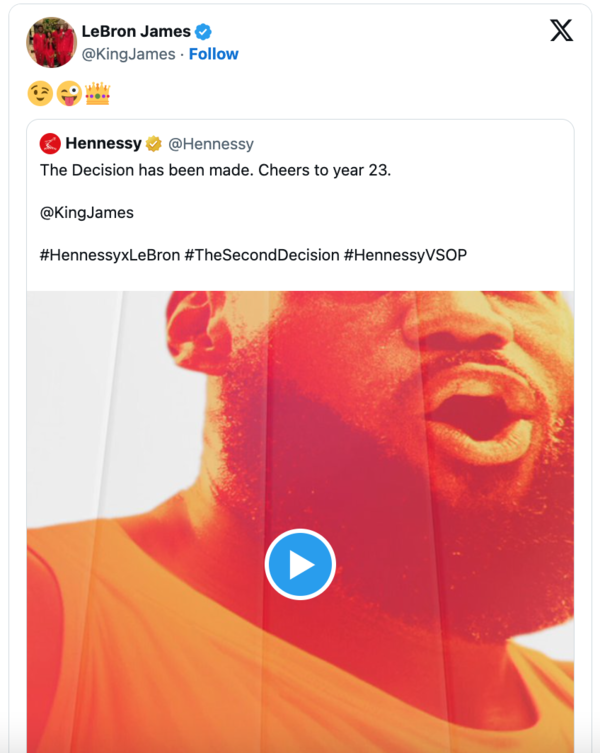Click the crown emoji
Viewport: 600px width, 753px height.
click(97, 95)
